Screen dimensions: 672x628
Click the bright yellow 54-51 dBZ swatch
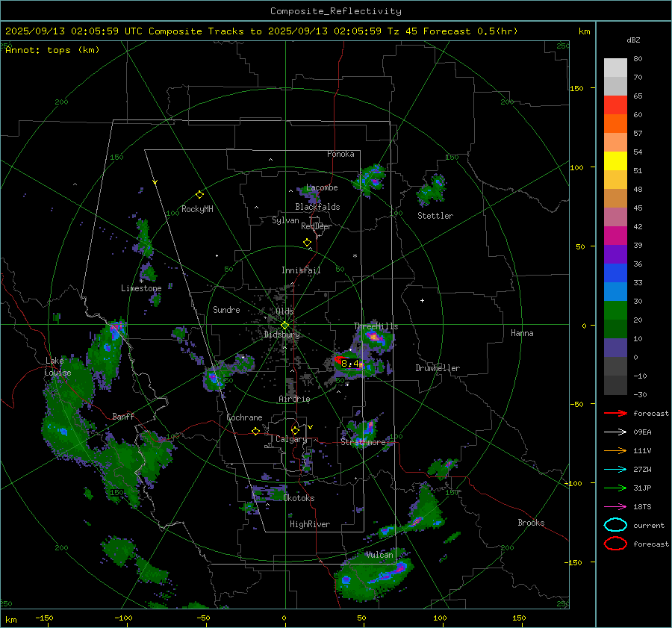click(x=615, y=161)
